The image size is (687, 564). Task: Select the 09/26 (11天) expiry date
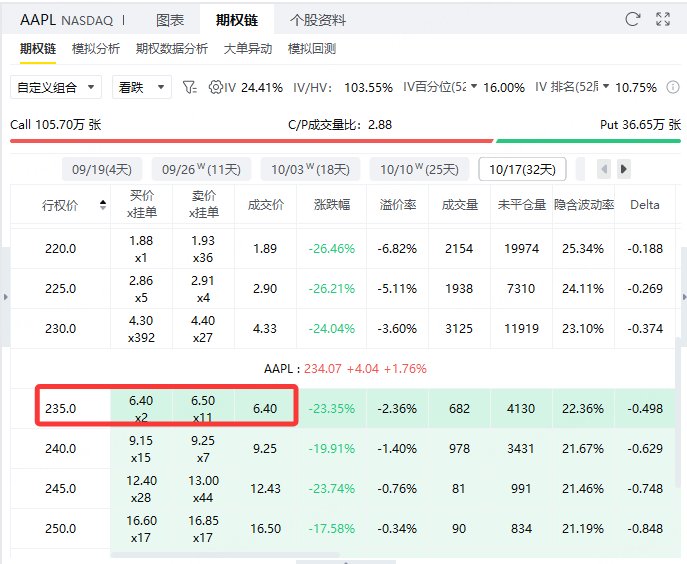[x=202, y=169]
